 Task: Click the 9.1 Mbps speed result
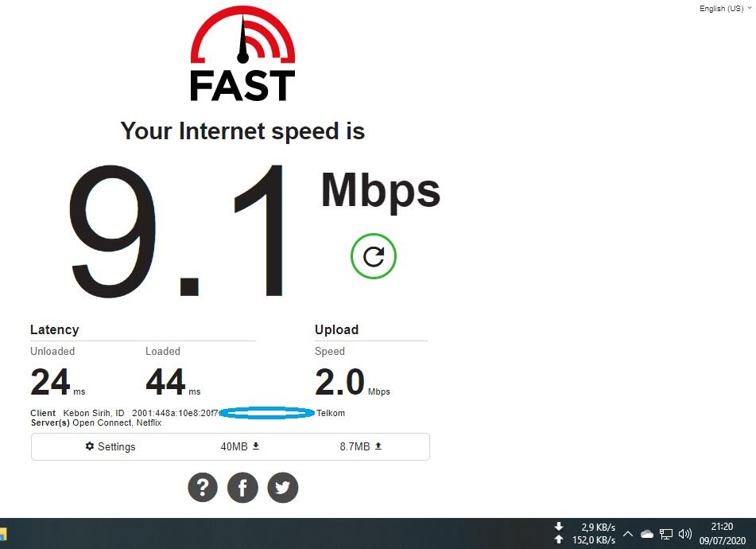[254, 230]
